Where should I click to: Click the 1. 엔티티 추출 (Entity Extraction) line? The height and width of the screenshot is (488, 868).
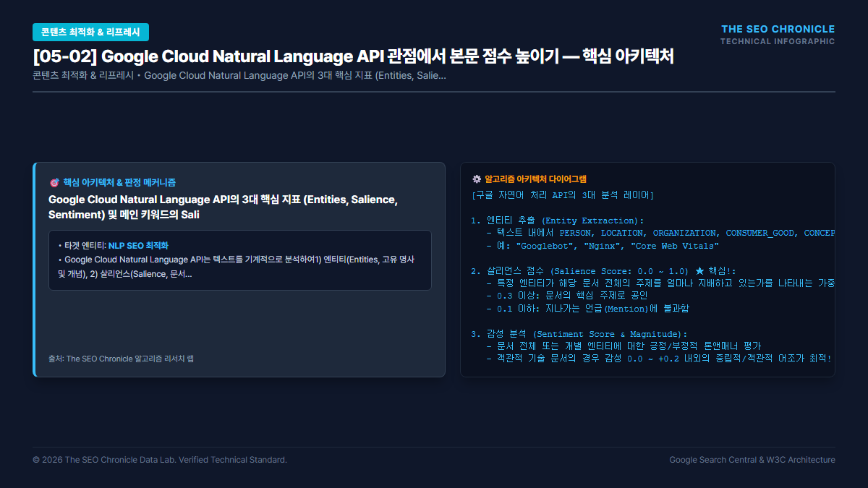pyautogui.click(x=557, y=221)
